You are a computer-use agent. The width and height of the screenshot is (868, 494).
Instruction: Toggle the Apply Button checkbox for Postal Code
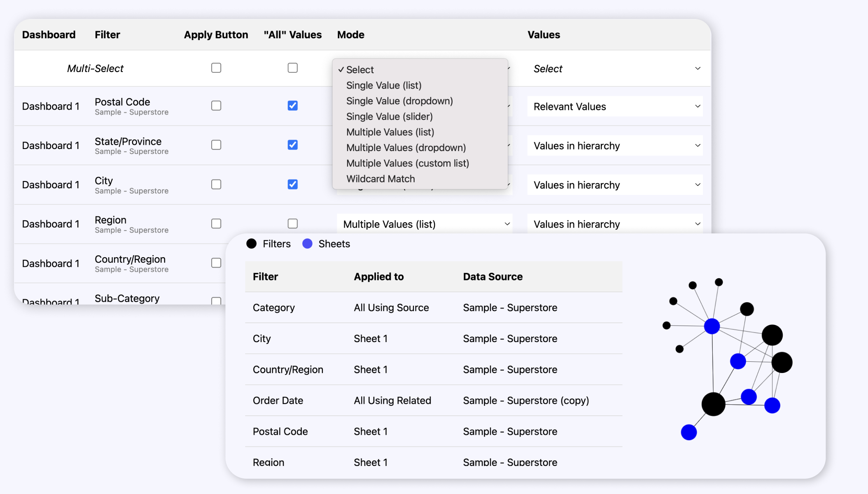click(216, 105)
